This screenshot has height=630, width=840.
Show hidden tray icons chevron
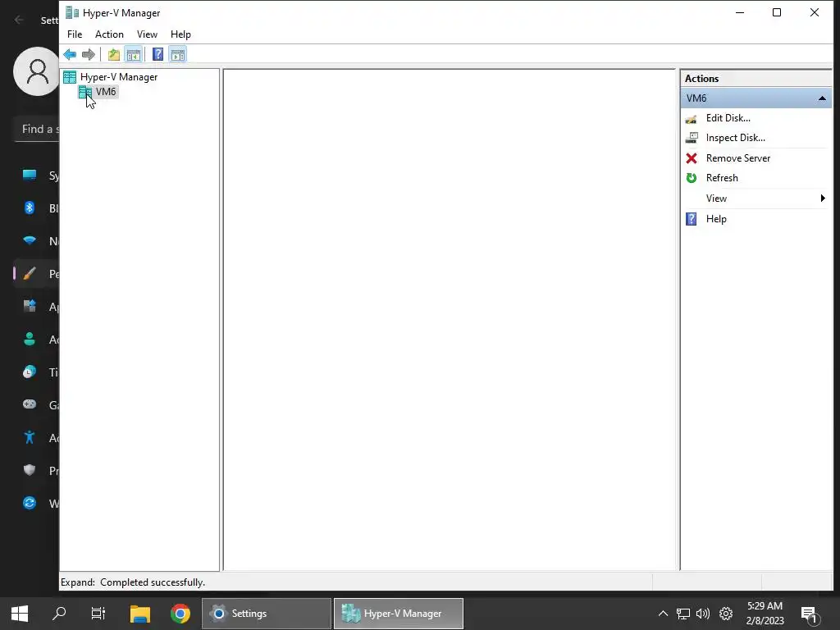(663, 614)
